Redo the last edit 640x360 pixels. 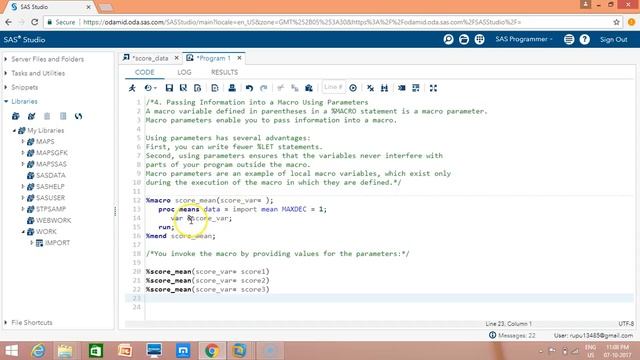(x=264, y=88)
